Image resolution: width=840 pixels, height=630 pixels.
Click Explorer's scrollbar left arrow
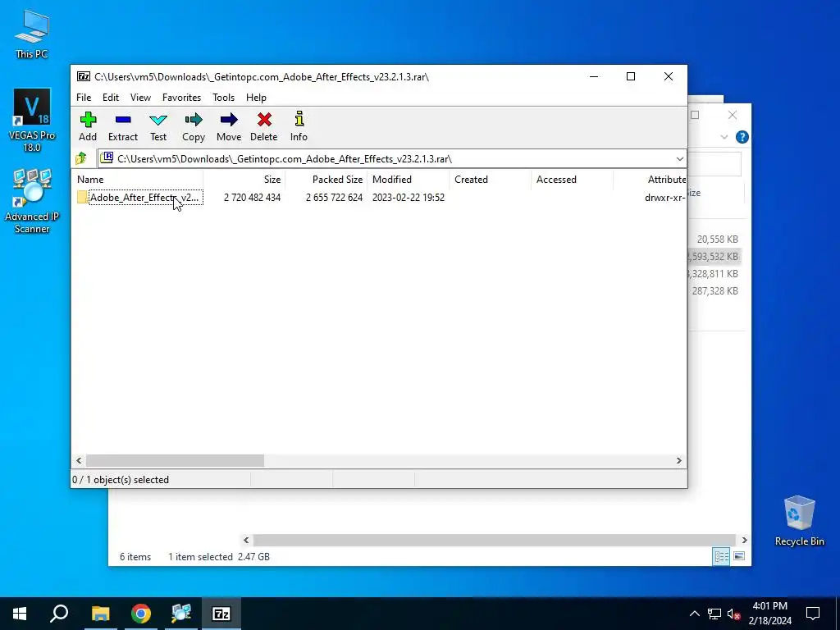(246, 540)
